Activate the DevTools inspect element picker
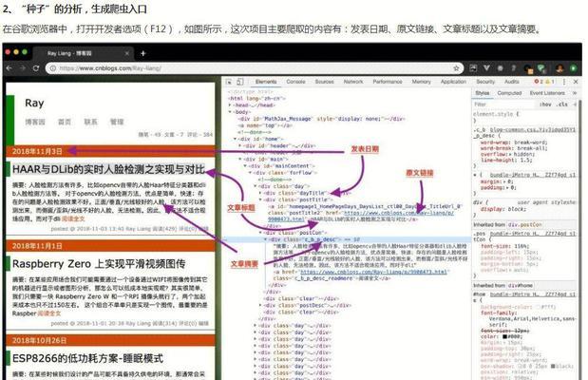This screenshot has width=588, height=380. 229,82
